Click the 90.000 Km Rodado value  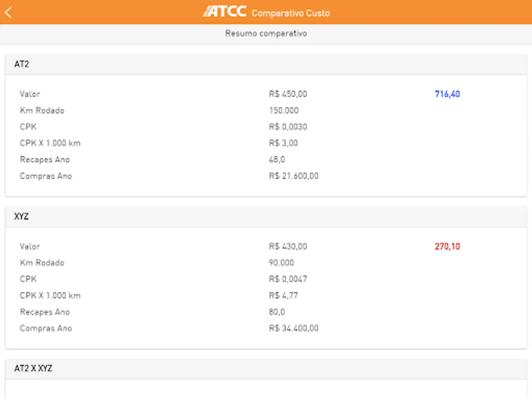click(x=282, y=263)
